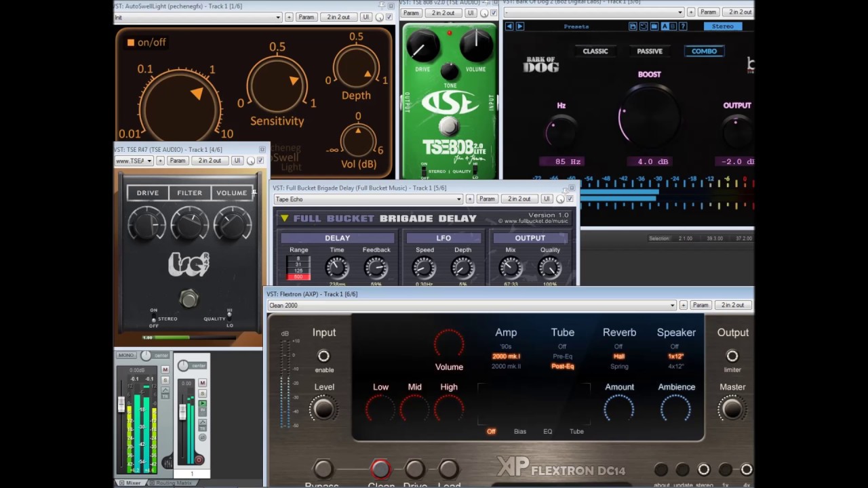868x488 pixels.
Task: Open the Bark of Dog window preset dropdown
Action: point(594,12)
